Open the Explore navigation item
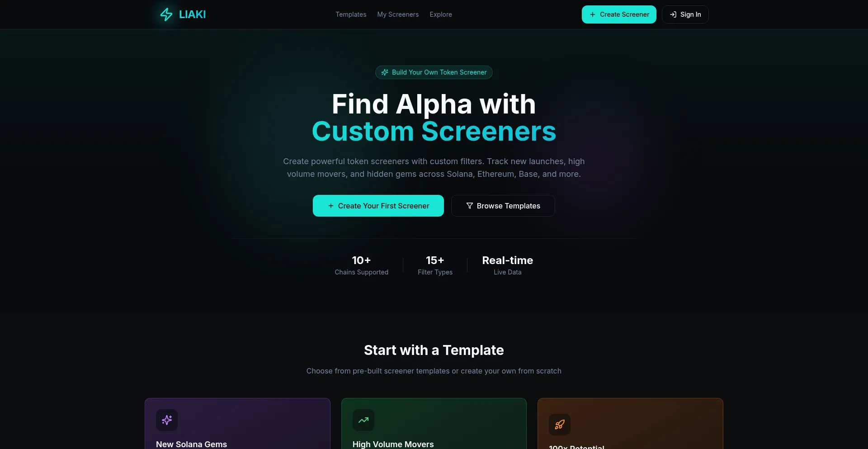This screenshot has width=868, height=449. (441, 14)
